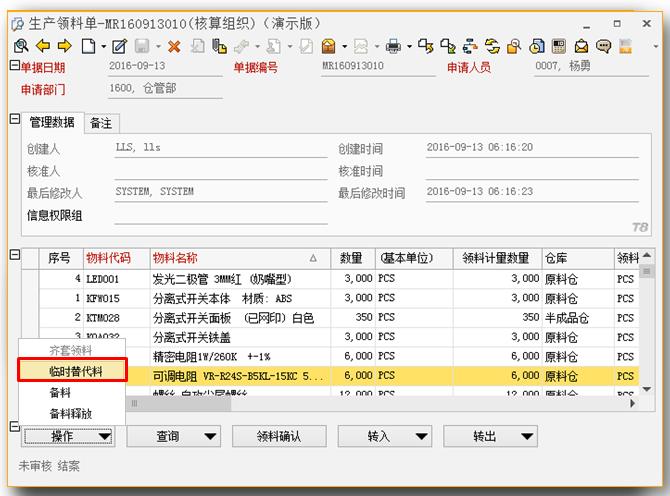Click the orange box package icon
Viewport: 670px width, 496px height.
[x=329, y=46]
